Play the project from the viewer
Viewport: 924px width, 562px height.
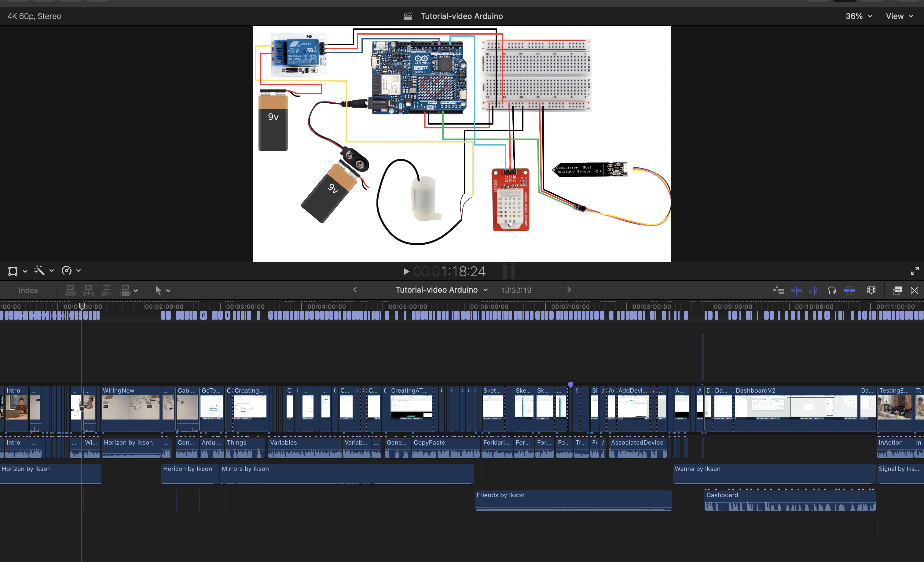coord(406,271)
